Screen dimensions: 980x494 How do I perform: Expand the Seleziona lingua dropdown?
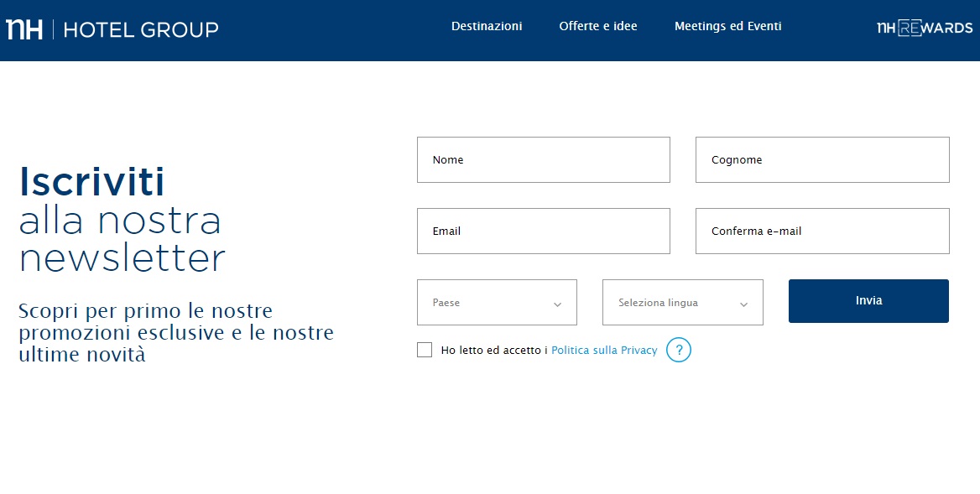point(682,302)
